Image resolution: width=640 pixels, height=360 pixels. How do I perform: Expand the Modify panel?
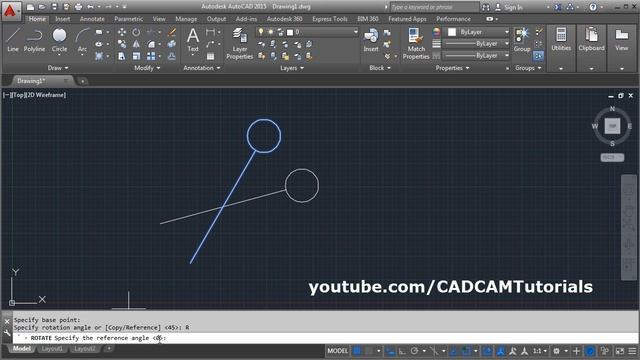click(x=147, y=68)
